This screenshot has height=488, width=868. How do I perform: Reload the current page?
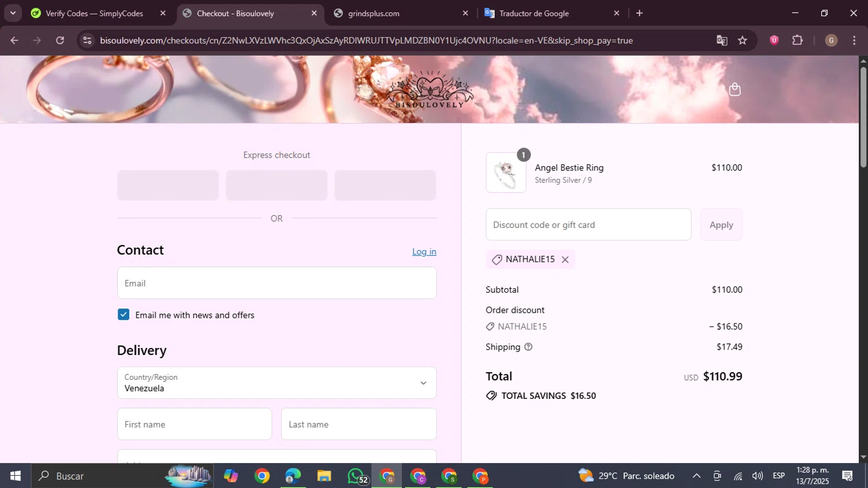point(60,41)
